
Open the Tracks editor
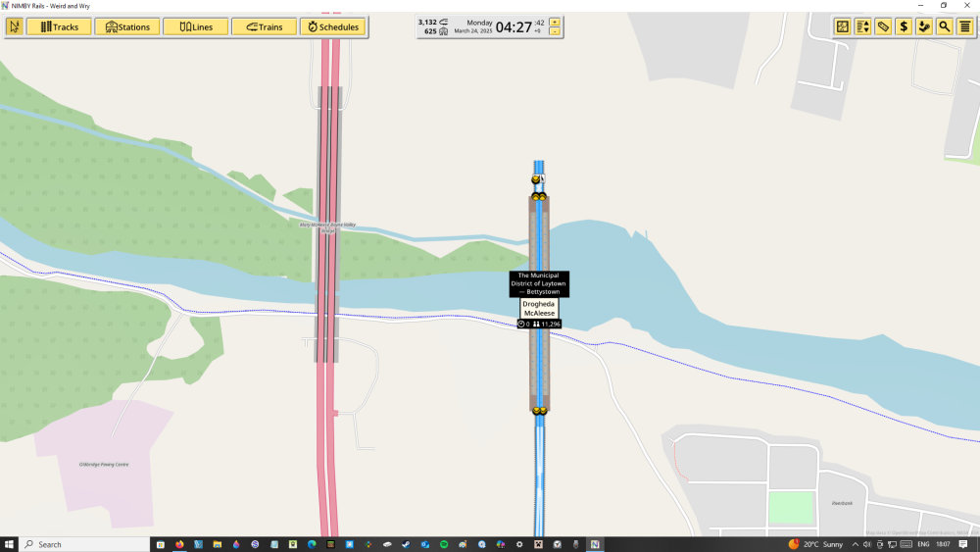pyautogui.click(x=59, y=26)
